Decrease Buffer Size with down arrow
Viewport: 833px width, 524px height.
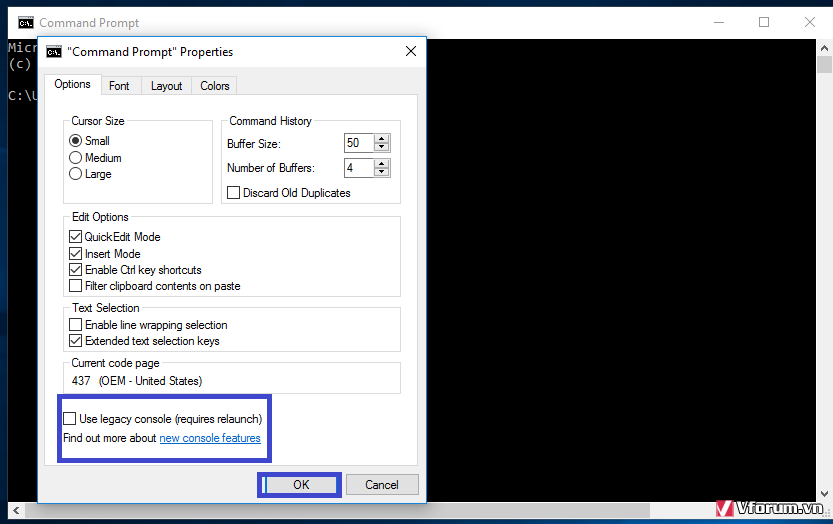(381, 147)
